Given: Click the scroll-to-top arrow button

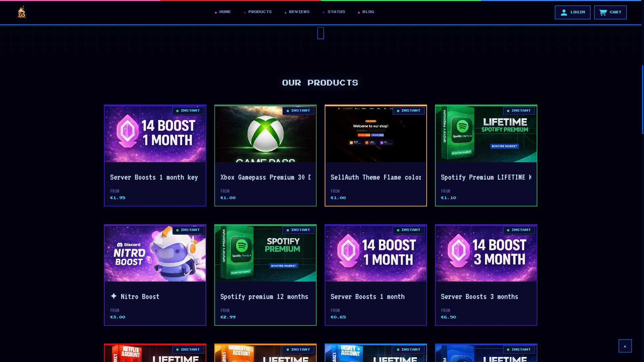Looking at the screenshot, I should pyautogui.click(x=625, y=346).
